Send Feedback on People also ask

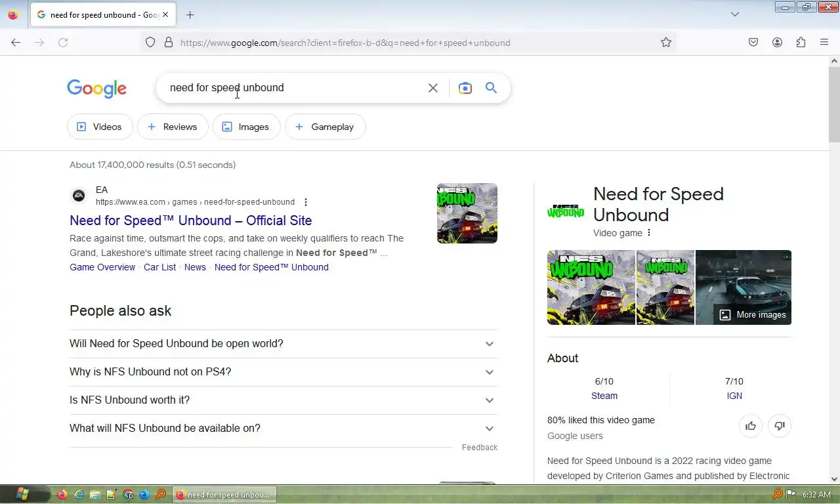point(480,448)
